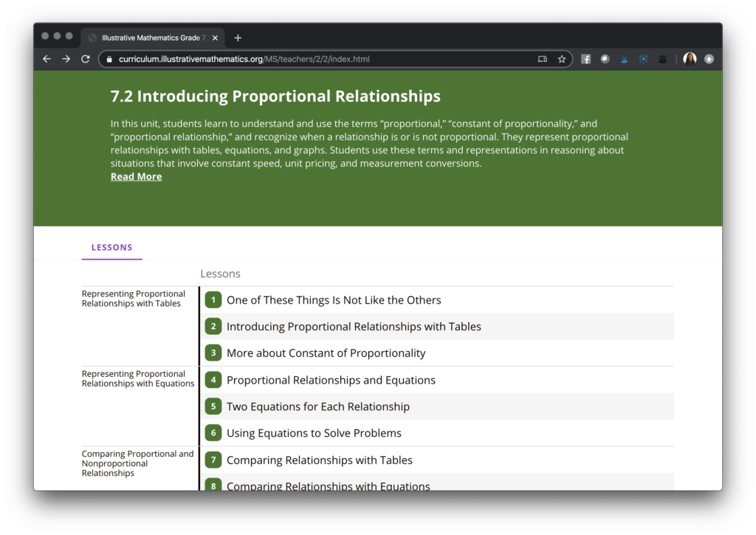The image size is (756, 535).
Task: Open lesson 3 More about Constant of Proportionality
Action: [326, 353]
